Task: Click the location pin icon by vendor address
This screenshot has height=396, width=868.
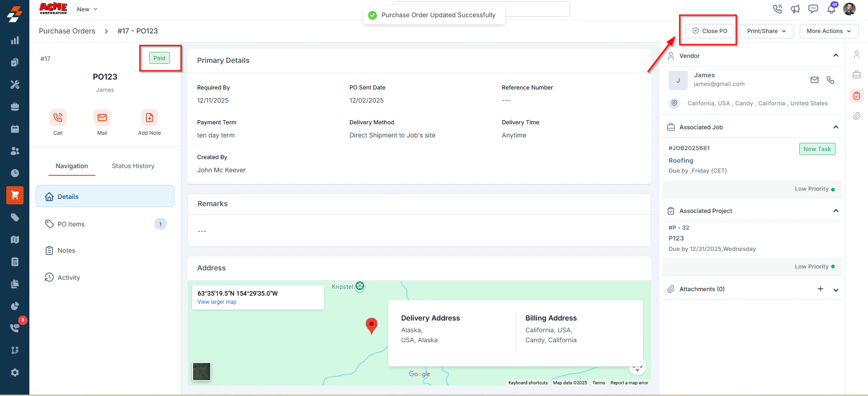Action: tap(675, 103)
